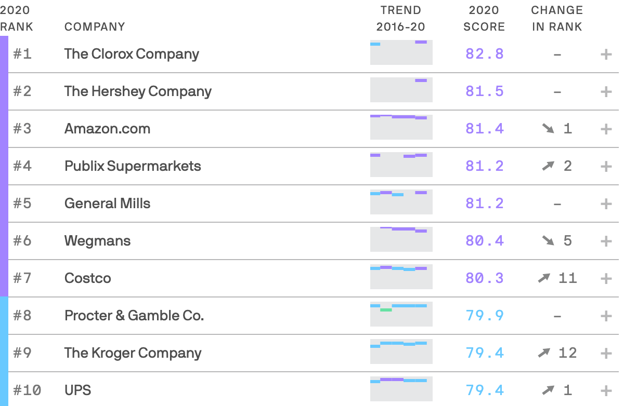Viewport: 624px width, 406px height.
Task: Expand The Hershey Company row details
Action: [x=606, y=91]
